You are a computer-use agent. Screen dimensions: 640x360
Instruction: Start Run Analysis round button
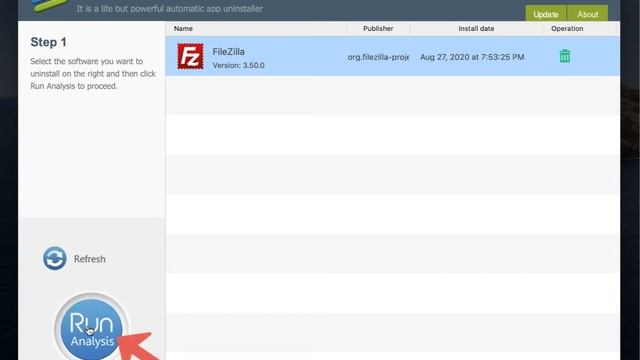coord(91,327)
